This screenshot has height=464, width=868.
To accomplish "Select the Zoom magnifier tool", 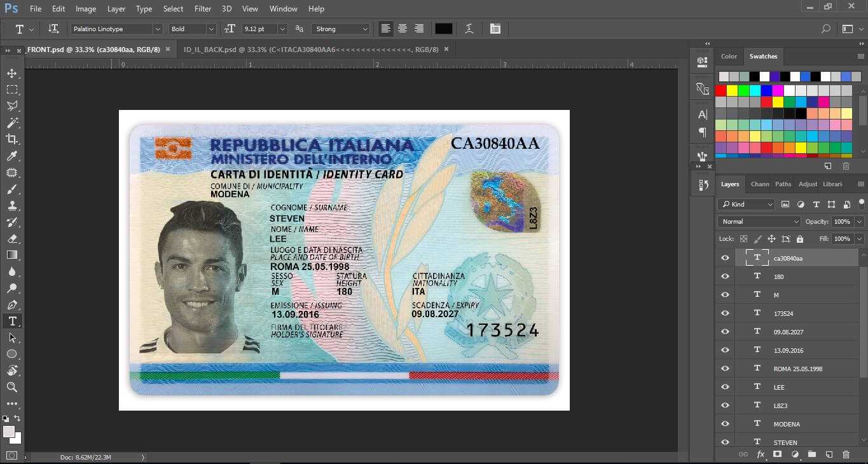I will click(x=12, y=387).
